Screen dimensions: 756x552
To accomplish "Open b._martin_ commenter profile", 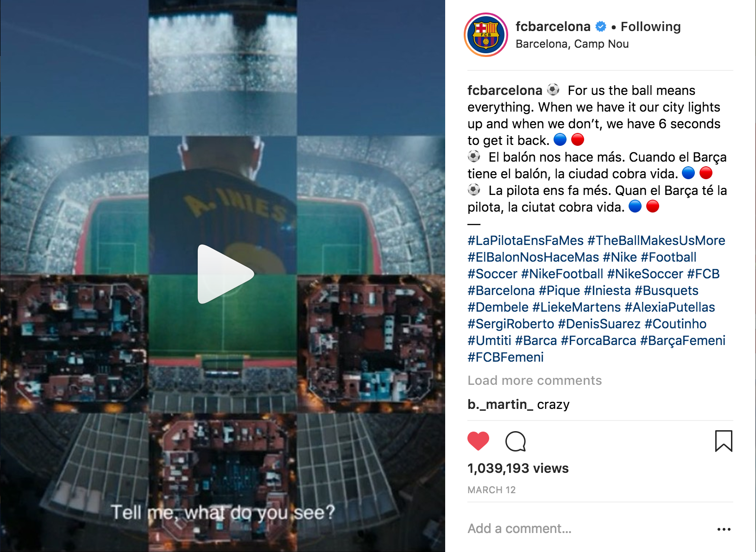I will pos(500,405).
